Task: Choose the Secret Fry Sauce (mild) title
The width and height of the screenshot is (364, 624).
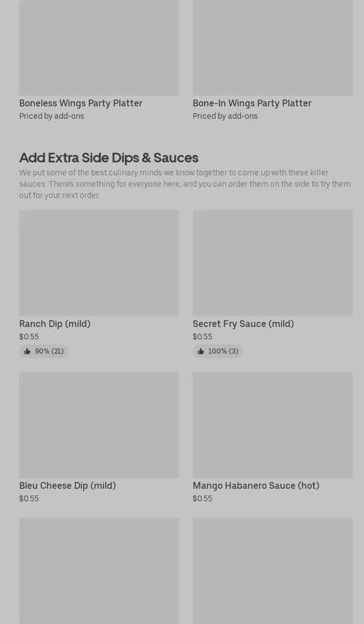Action: tap(243, 324)
